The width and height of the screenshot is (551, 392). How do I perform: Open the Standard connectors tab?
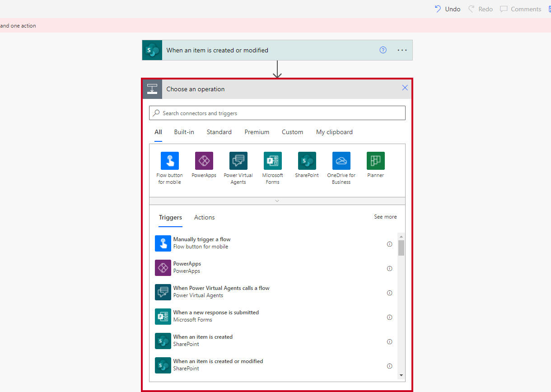(219, 132)
